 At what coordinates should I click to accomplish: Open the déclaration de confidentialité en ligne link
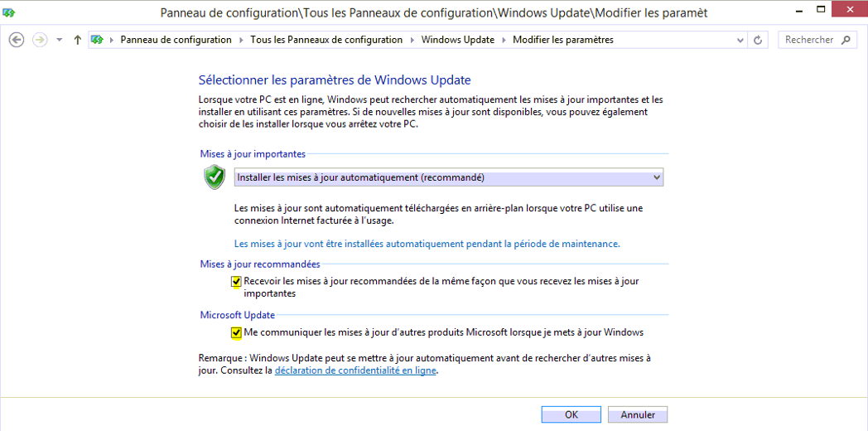click(x=355, y=371)
